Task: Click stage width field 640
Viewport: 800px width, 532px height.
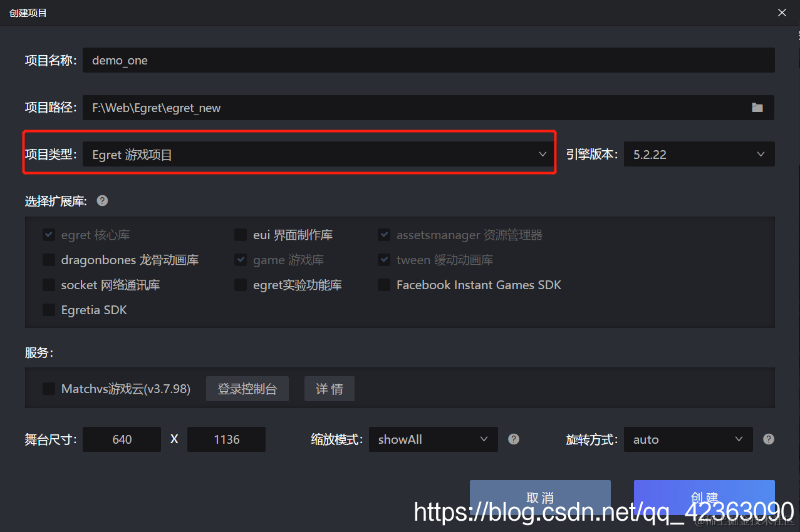Action: point(122,439)
